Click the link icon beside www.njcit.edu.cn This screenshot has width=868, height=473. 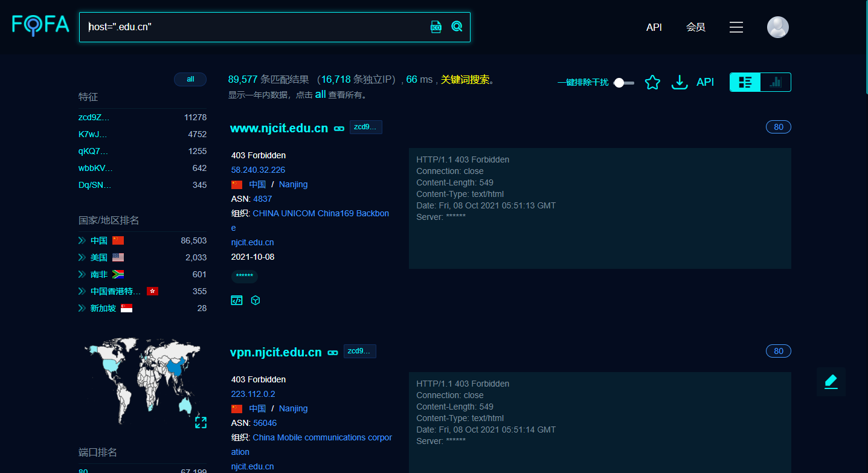coord(339,128)
